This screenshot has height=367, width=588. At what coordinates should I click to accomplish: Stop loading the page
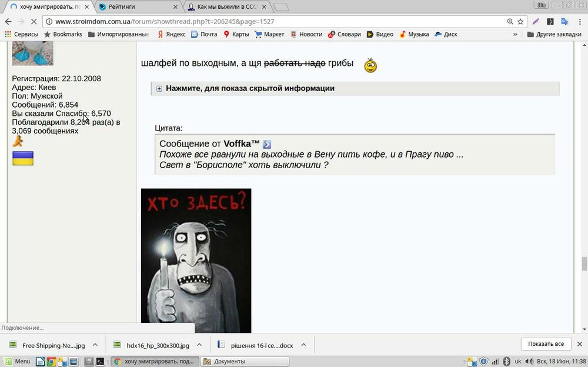(x=34, y=22)
